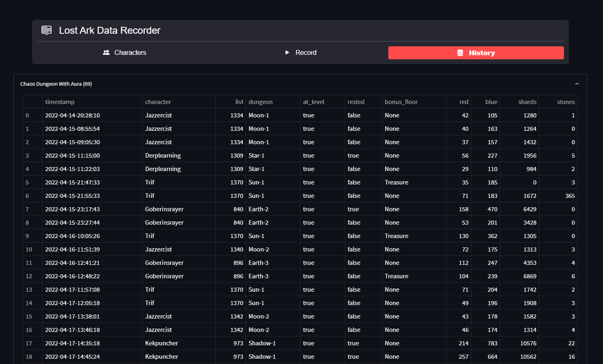Image resolution: width=603 pixels, height=364 pixels.
Task: Click Derplearning in row 3
Action: pos(179,156)
